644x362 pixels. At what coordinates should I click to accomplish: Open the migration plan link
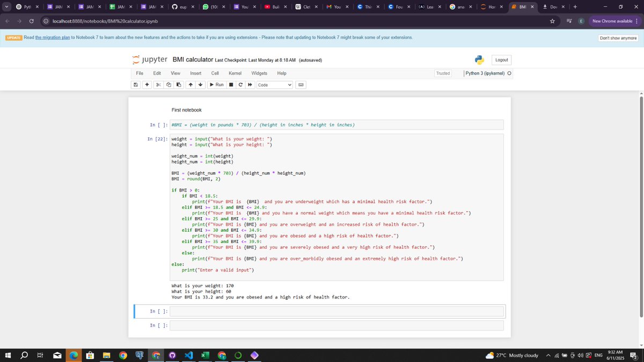53,38
